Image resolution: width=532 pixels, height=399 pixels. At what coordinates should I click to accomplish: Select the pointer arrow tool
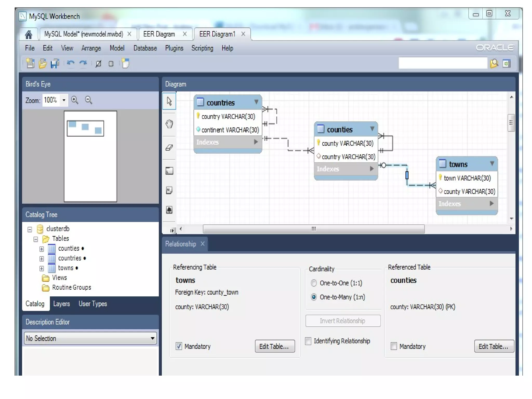[169, 101]
